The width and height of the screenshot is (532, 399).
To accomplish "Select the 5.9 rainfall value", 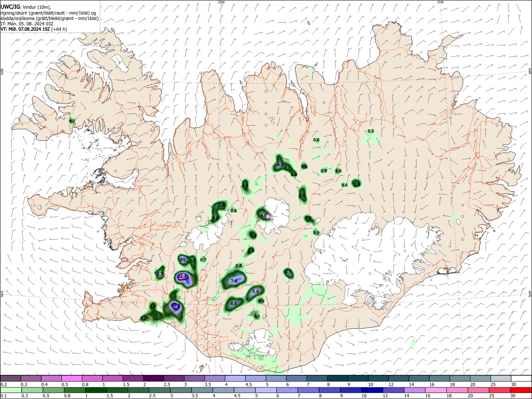I will (160, 274).
